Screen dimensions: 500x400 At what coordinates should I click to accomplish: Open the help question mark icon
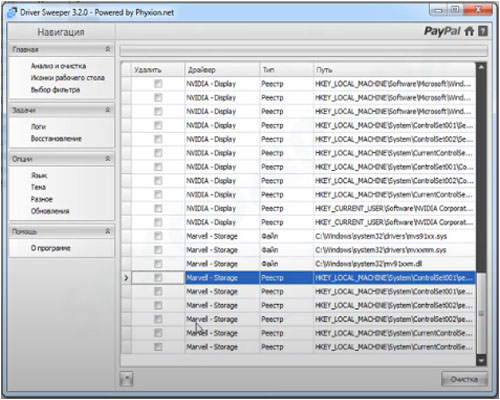(483, 31)
